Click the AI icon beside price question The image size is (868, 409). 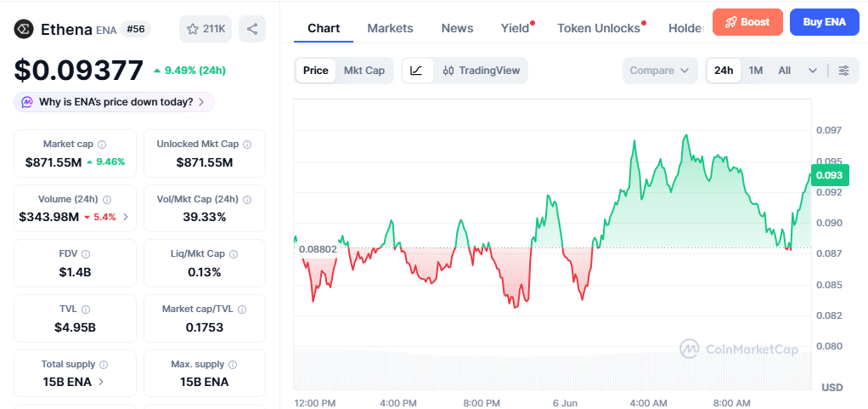(x=27, y=102)
